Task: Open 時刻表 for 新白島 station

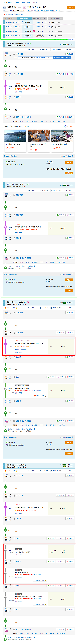Action: (x=60, y=561)
